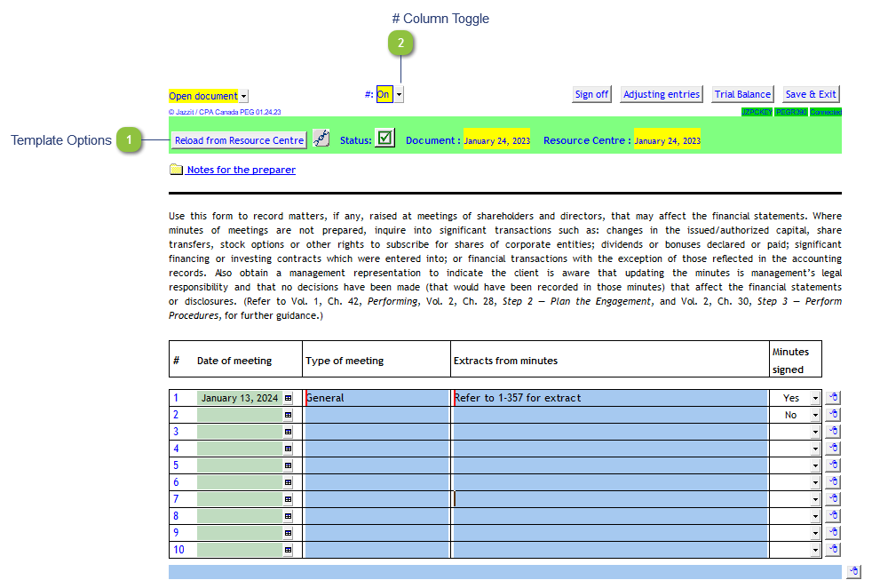Open calendar picker for row 3 date
872x588 pixels.
[x=288, y=432]
